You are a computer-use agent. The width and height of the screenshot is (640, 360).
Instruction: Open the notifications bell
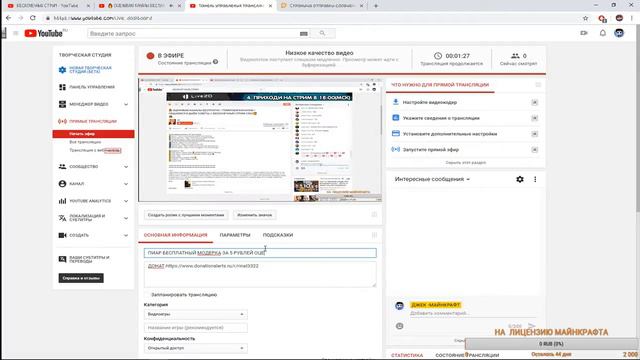tap(602, 33)
